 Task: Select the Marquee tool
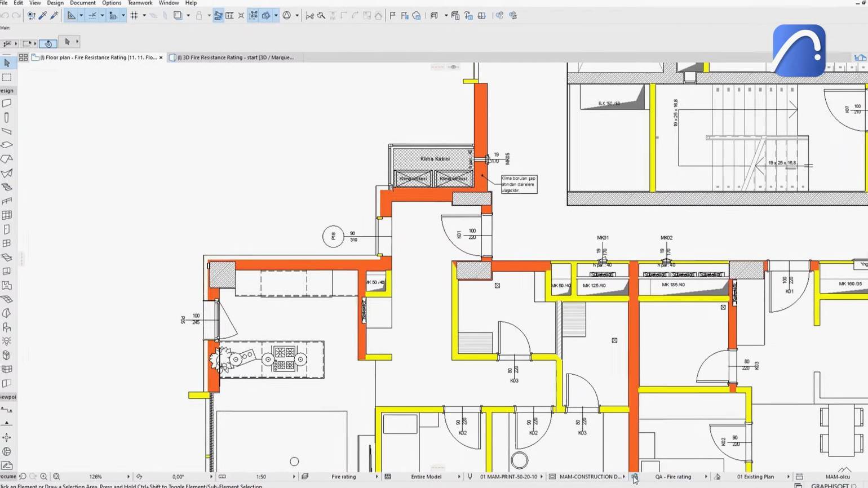[x=7, y=77]
